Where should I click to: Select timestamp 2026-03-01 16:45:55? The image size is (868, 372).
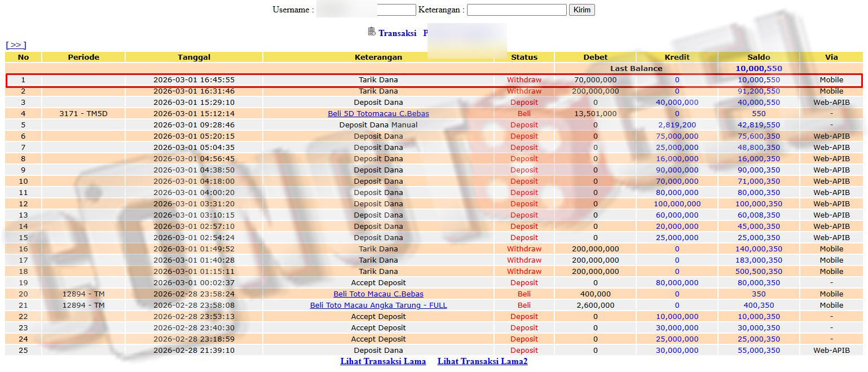pos(194,79)
